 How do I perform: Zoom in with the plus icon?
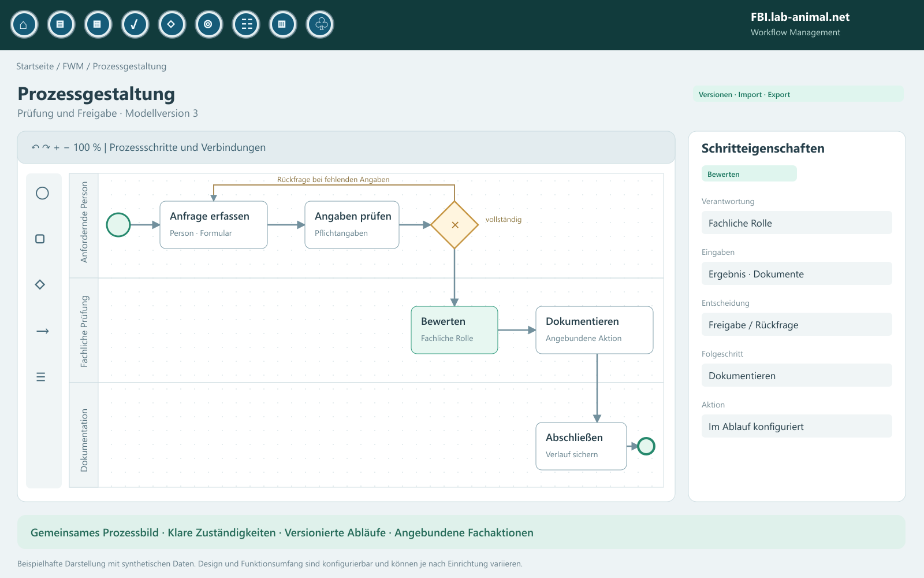(x=57, y=147)
